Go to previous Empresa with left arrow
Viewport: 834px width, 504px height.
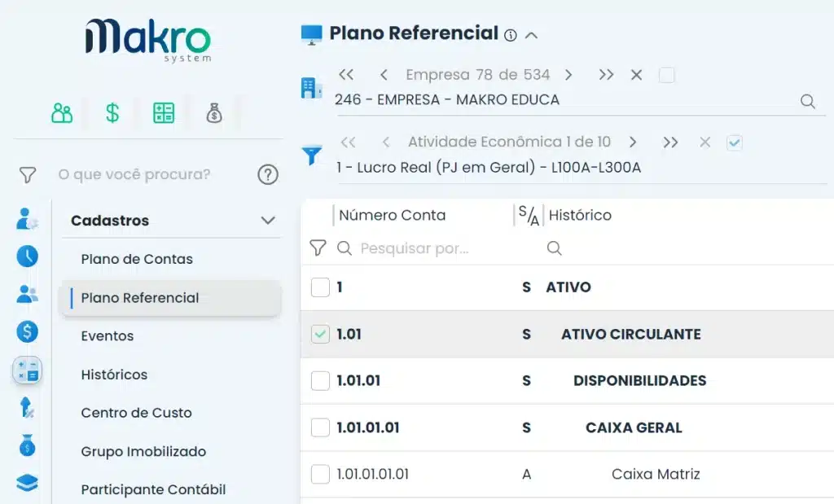pyautogui.click(x=384, y=74)
